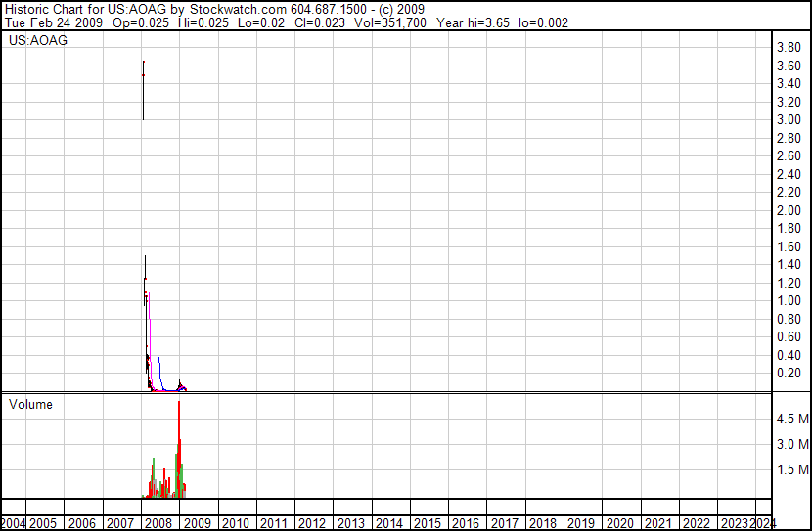Screen dimensions: 812x531
Task: Select the 2004 year marker
Action: click(x=14, y=523)
